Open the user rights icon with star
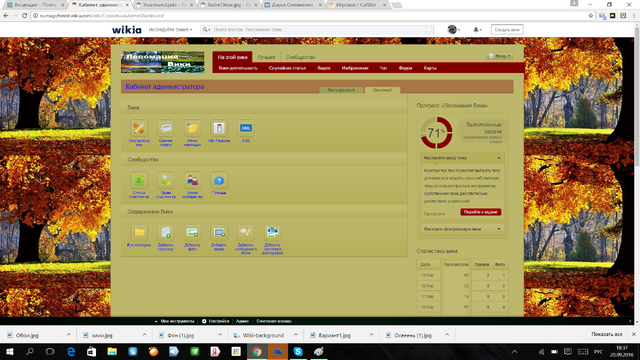Image resolution: width=640 pixels, height=360 pixels. (166, 180)
